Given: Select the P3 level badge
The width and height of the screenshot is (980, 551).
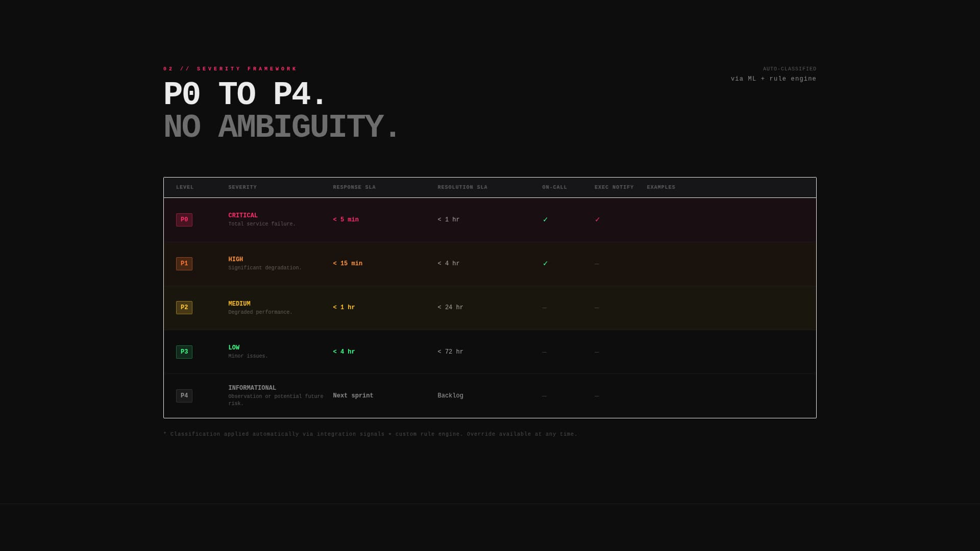Looking at the screenshot, I should tap(184, 352).
